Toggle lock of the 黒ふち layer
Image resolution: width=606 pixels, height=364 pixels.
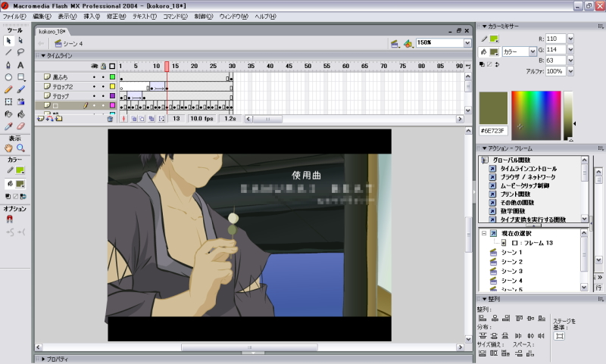pyautogui.click(x=103, y=77)
